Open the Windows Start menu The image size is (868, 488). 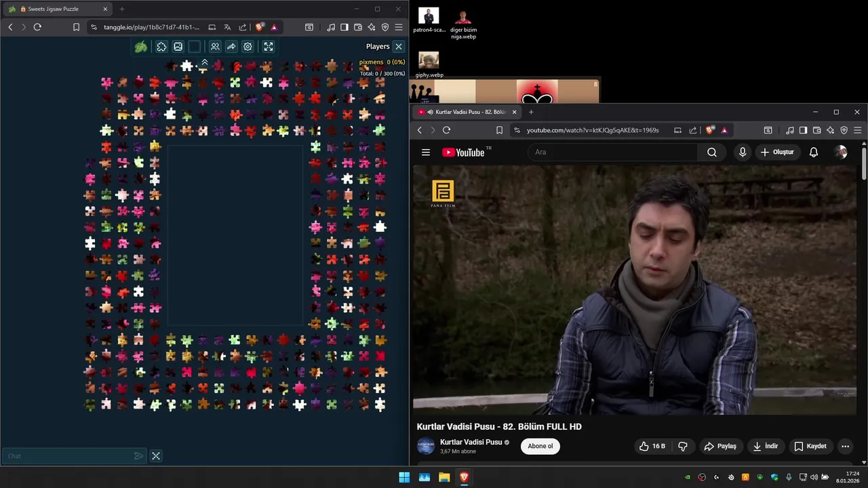[x=404, y=477]
